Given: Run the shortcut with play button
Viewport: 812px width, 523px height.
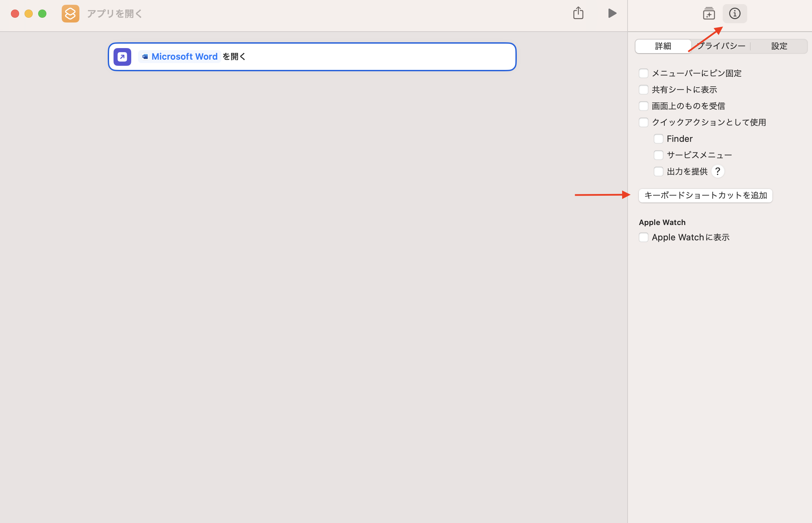Looking at the screenshot, I should (612, 13).
